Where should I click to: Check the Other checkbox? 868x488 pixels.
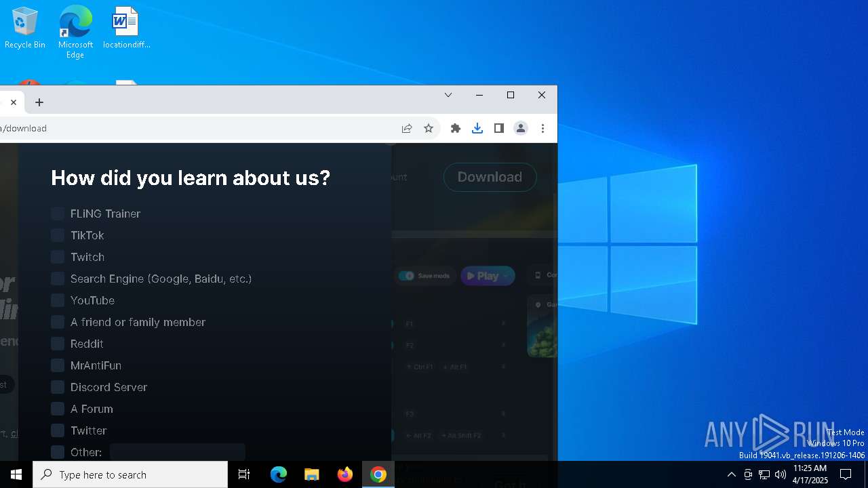pos(58,452)
